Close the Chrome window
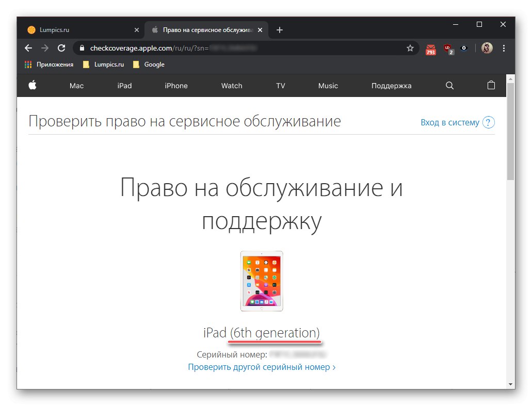532x406 pixels. [503, 24]
